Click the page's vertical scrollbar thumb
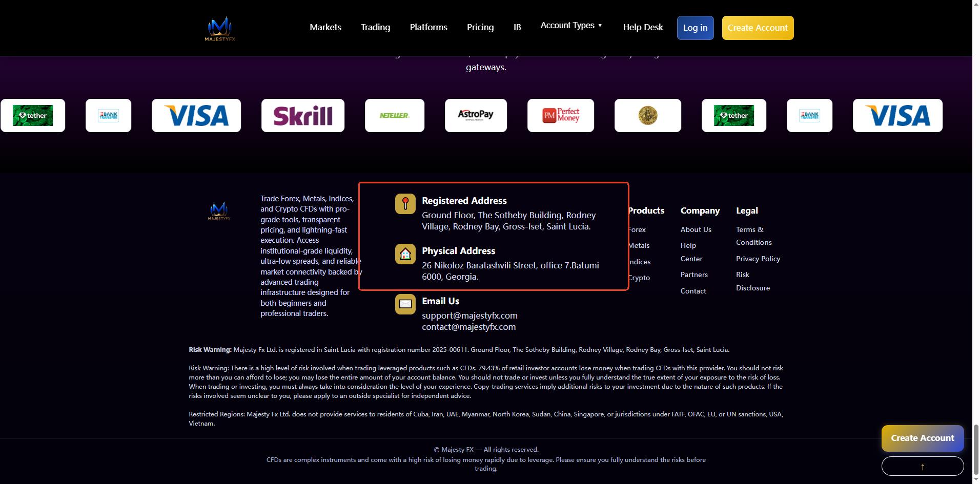Screen dimensions: 980x484 click(x=976, y=451)
